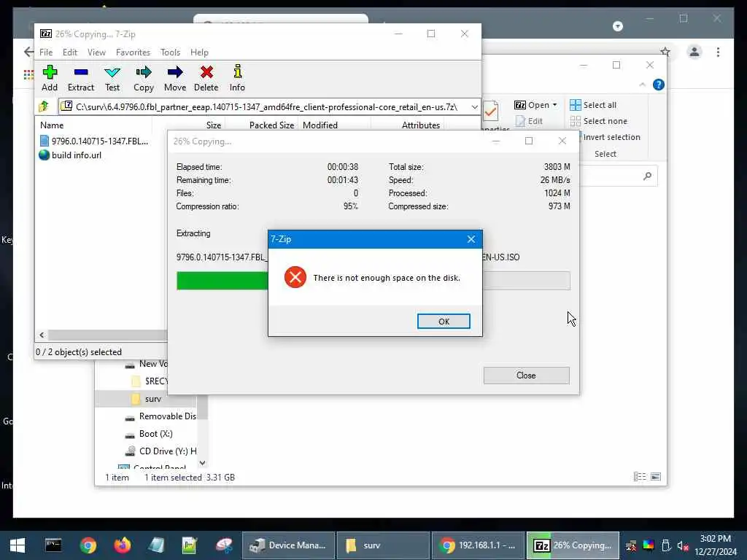This screenshot has width=747, height=560.
Task: Open Chrome three-dot menu
Action: 718,52
